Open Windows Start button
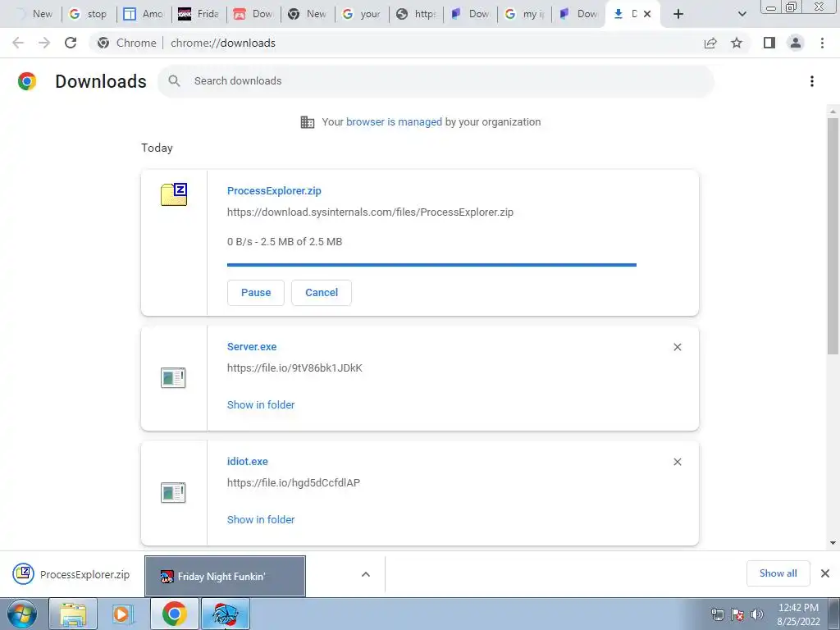The height and width of the screenshot is (630, 840). (x=21, y=614)
